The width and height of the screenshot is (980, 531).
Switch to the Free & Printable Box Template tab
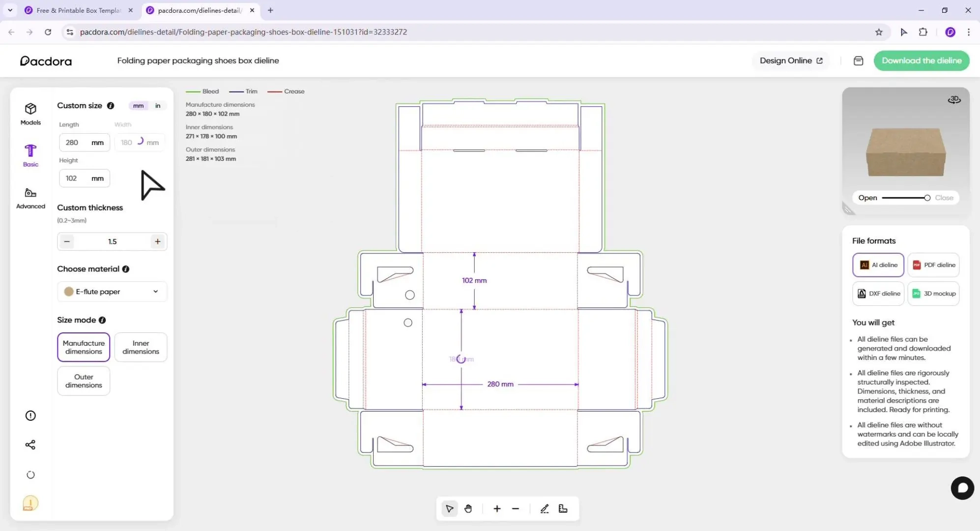click(x=74, y=10)
